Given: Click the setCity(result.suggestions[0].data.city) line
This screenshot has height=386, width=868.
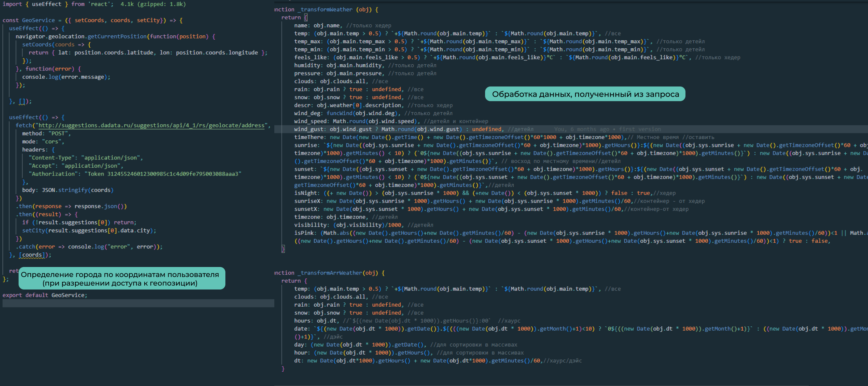Looking at the screenshot, I should pyautogui.click(x=89, y=231).
